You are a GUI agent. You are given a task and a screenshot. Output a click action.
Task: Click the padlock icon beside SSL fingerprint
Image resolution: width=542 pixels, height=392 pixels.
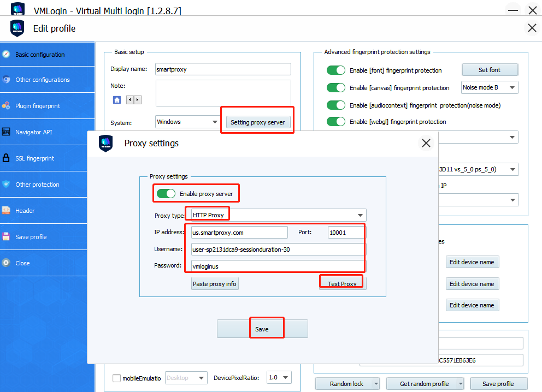click(6, 158)
